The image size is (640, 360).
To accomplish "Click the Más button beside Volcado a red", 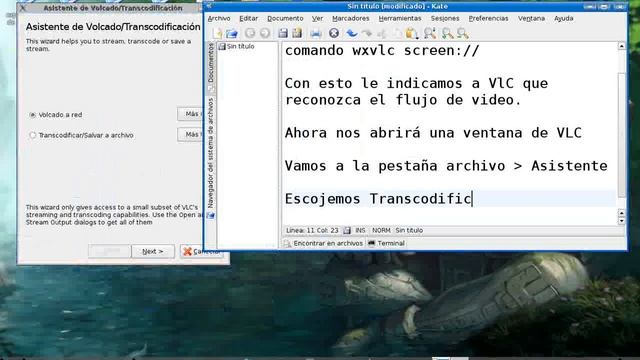I will coord(190,114).
